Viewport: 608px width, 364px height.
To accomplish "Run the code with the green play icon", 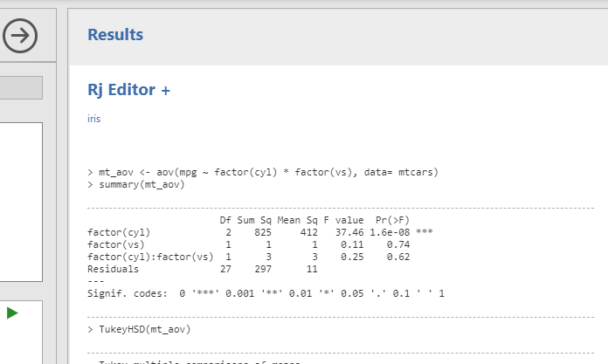I will [12, 312].
